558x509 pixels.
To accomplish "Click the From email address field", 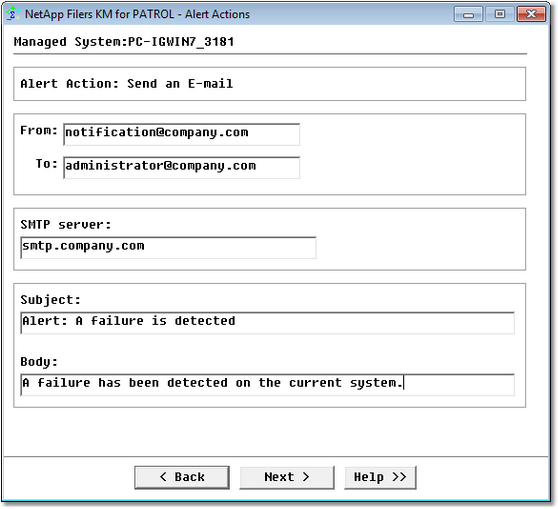I will [181, 134].
